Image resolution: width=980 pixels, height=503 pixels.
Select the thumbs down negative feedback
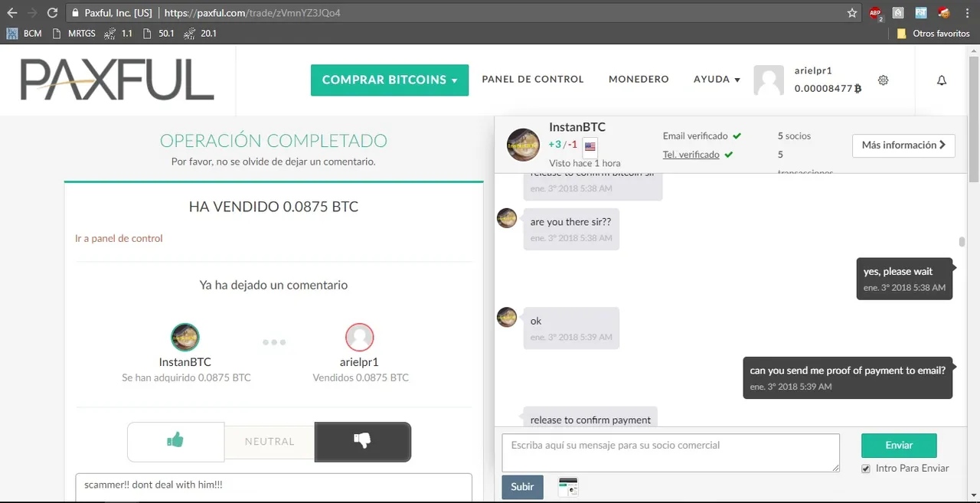tap(363, 441)
